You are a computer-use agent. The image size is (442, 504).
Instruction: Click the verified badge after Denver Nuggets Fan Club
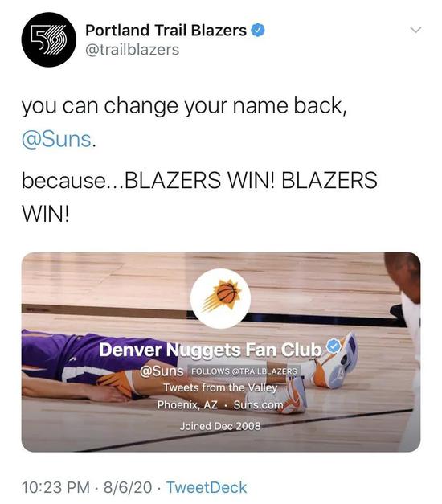click(x=334, y=346)
